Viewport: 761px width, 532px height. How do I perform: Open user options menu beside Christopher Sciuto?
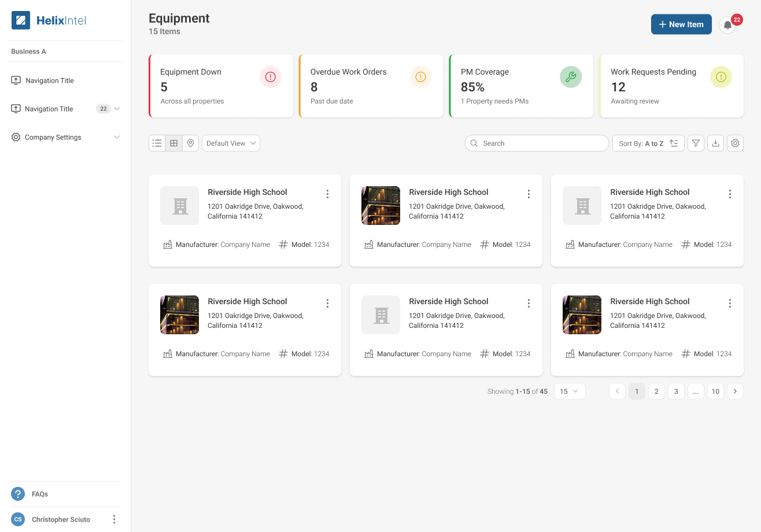coord(114,519)
